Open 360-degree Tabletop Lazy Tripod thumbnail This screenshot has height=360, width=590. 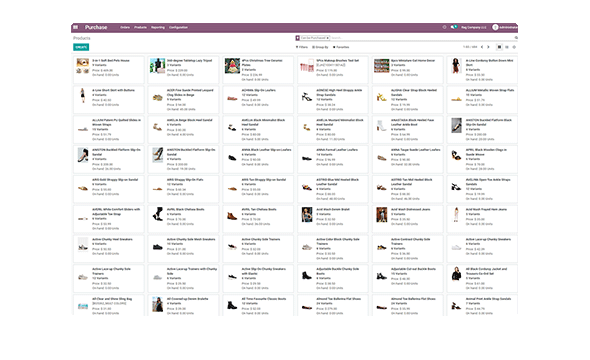(x=157, y=66)
